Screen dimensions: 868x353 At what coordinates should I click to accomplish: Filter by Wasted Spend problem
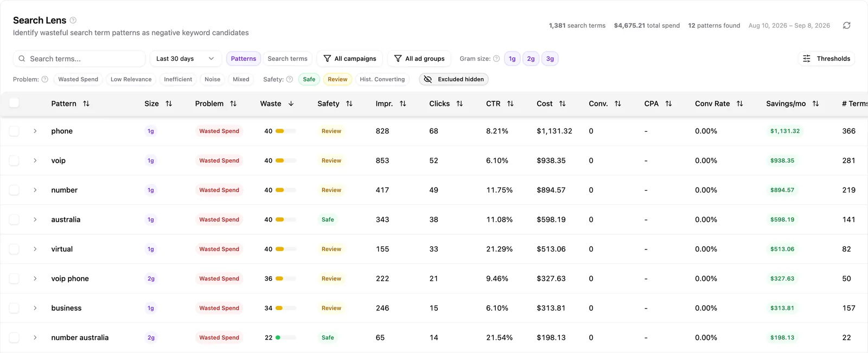click(x=78, y=79)
